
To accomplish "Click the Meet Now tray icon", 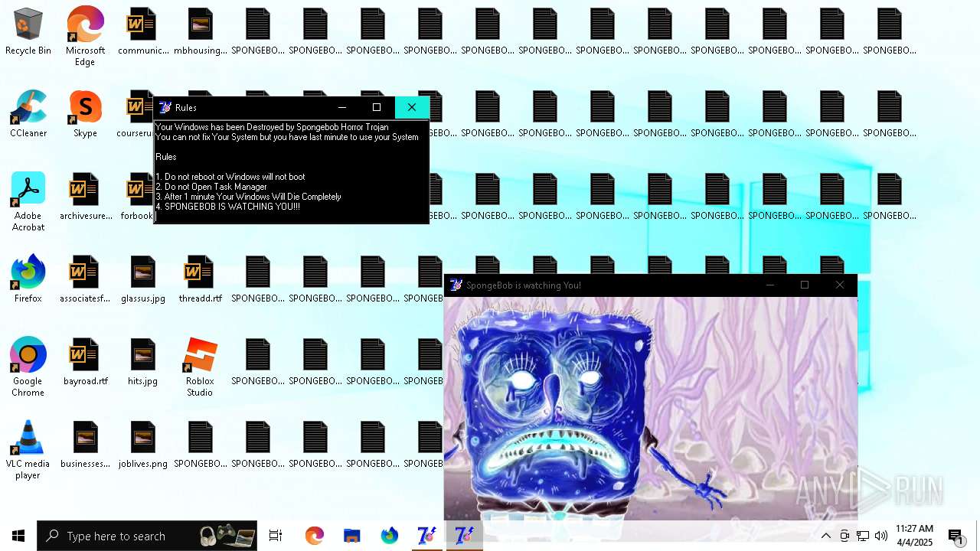I will (x=844, y=536).
